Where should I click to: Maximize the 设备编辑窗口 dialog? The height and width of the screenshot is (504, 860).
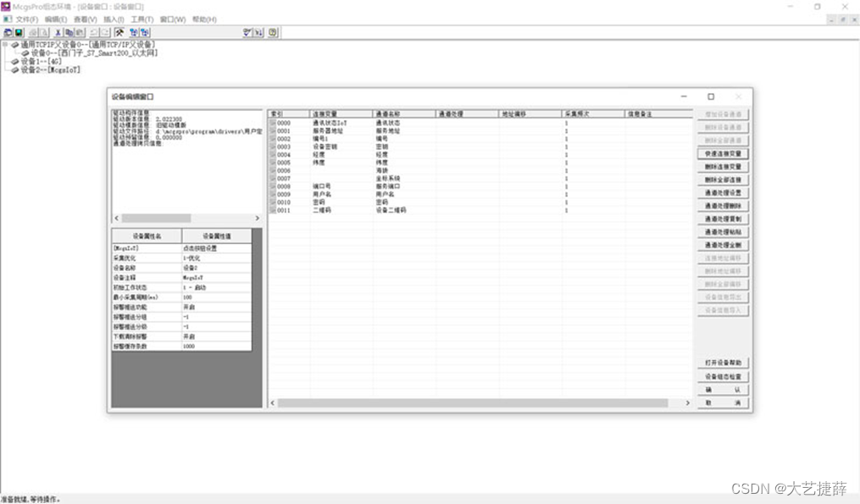pos(711,97)
